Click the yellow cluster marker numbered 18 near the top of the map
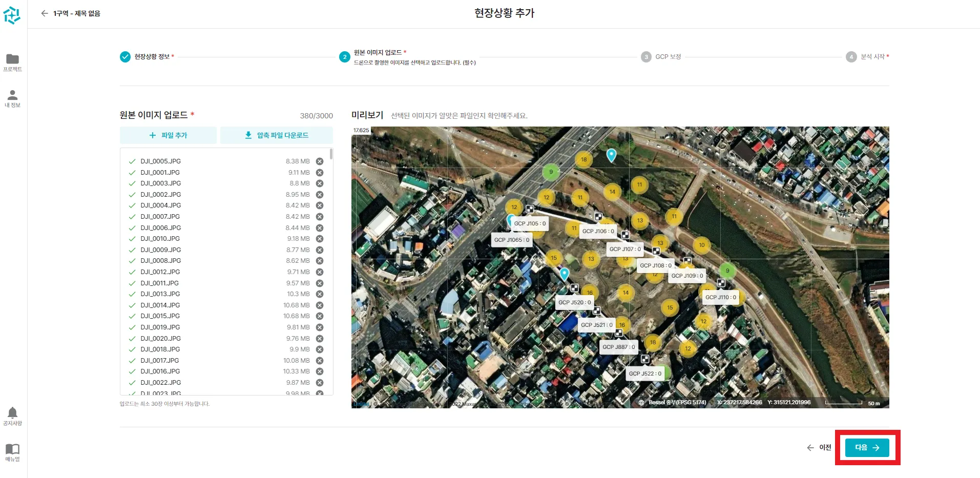Image resolution: width=980 pixels, height=478 pixels. pyautogui.click(x=583, y=159)
